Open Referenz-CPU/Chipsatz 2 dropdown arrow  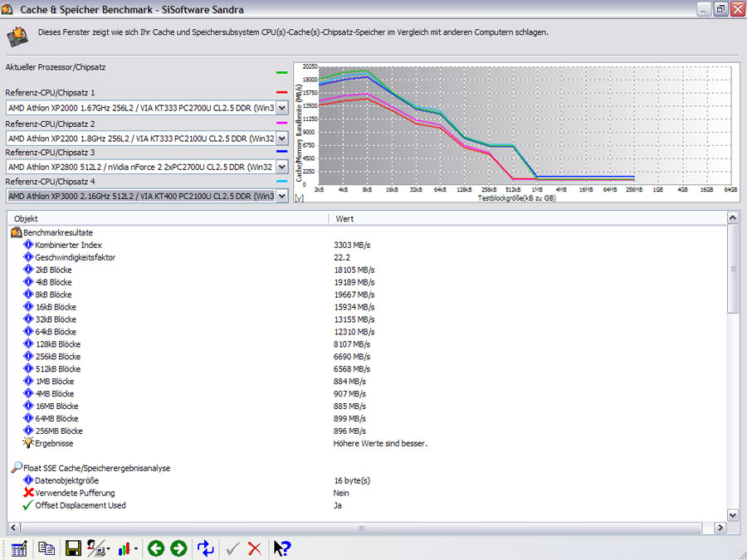tap(282, 138)
